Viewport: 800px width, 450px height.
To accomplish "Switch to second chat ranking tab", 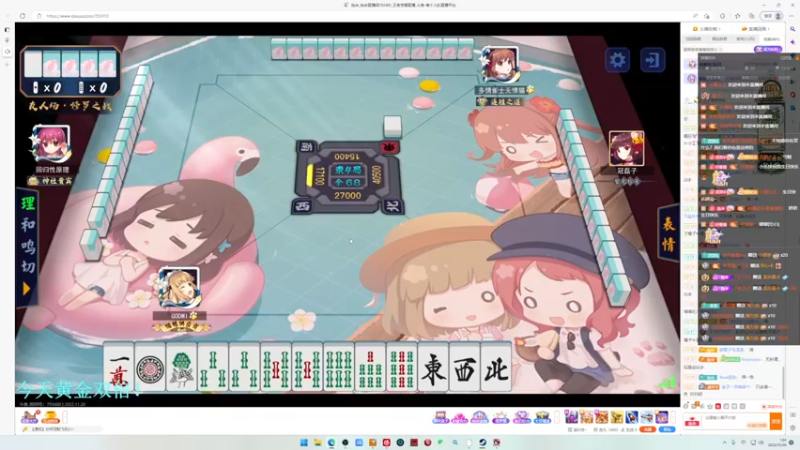I will click(719, 39).
